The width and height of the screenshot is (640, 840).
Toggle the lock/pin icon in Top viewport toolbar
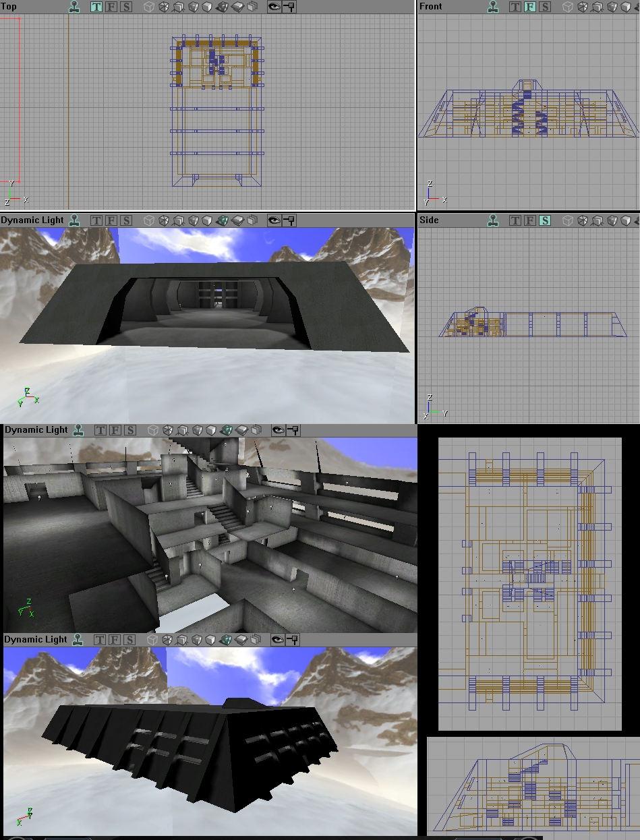click(x=289, y=7)
